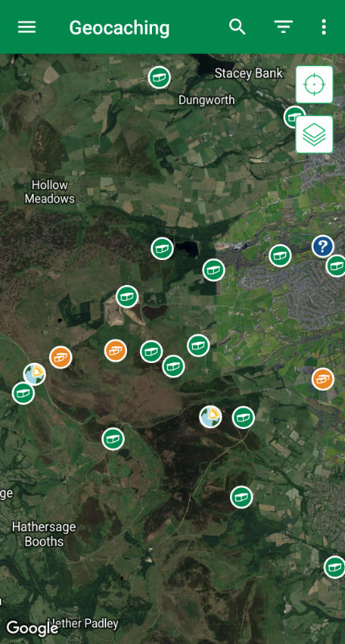Tap the Geocaching title in header
Viewport: 345px width, 644px height.
pos(119,28)
